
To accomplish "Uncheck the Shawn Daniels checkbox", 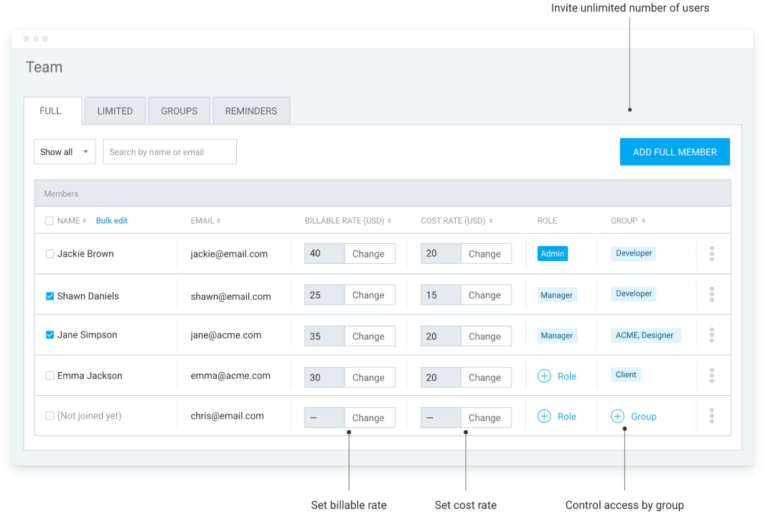I will 50,296.
